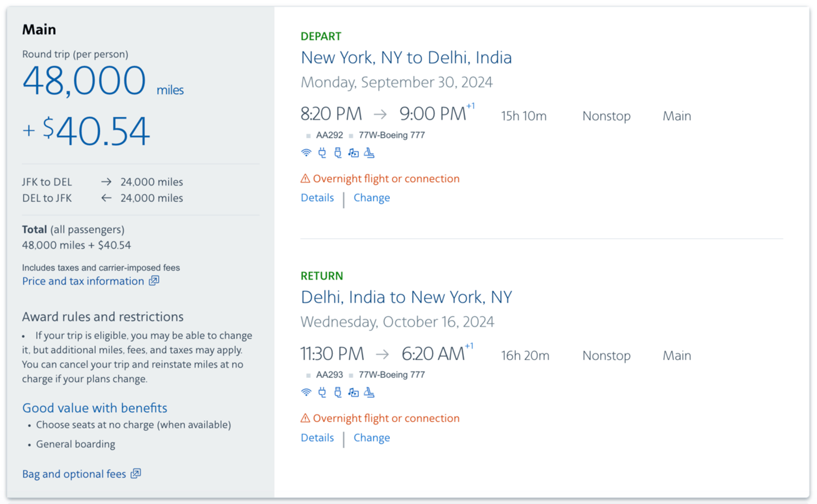Viewport: 817px width, 504px height.
Task: Click the Overnight flight warning on return flight
Action: pos(386,418)
